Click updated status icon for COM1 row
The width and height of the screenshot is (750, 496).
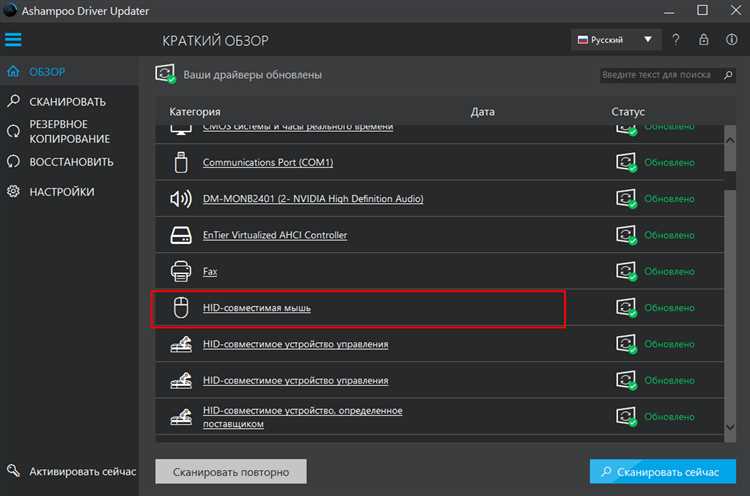[x=626, y=162]
